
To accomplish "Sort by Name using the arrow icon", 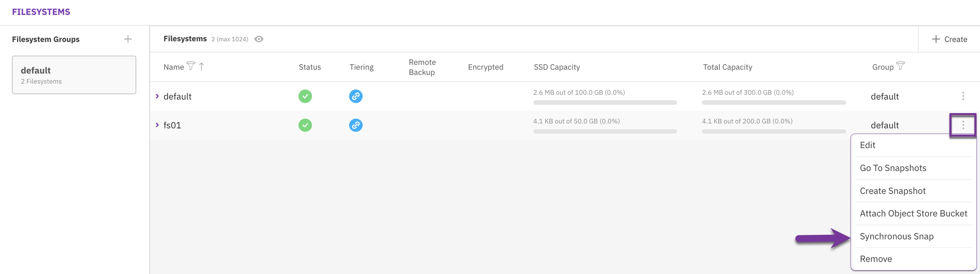I will [202, 66].
